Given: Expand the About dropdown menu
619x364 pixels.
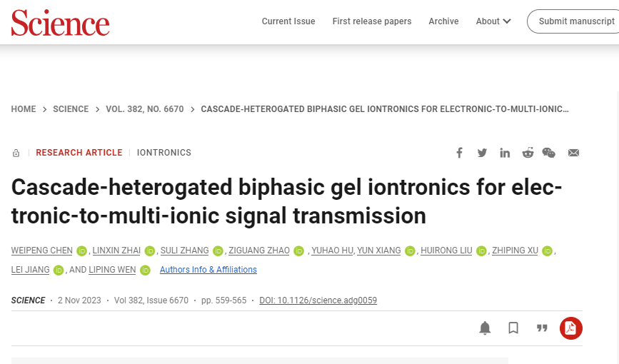Looking at the screenshot, I should tap(493, 21).
